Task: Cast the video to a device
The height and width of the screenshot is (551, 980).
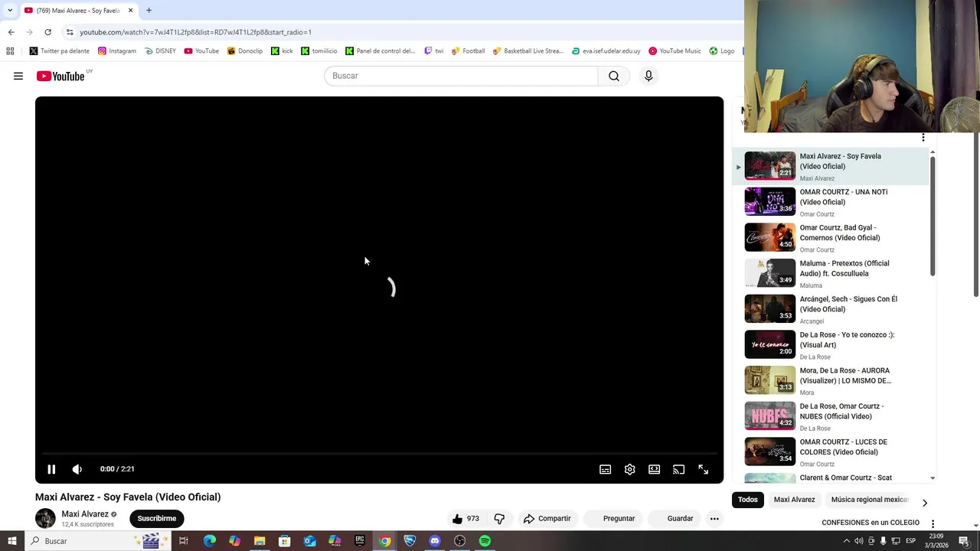Action: click(x=678, y=469)
